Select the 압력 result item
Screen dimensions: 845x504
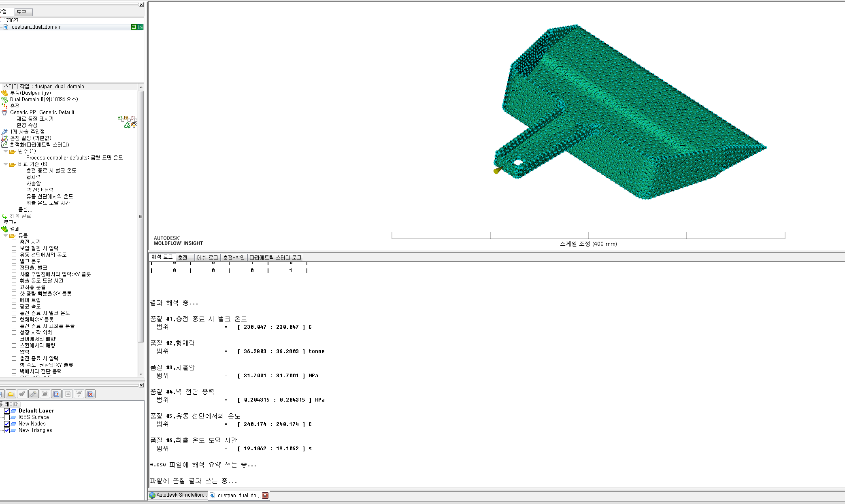click(24, 352)
